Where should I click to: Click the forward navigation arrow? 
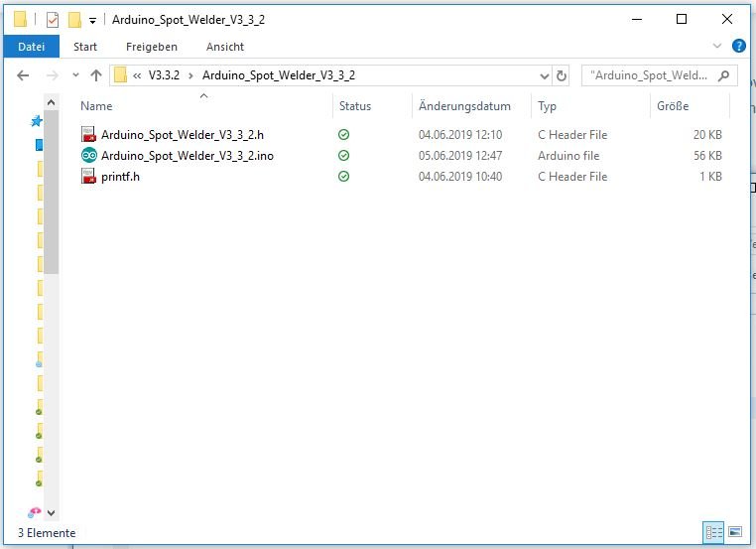coord(52,75)
